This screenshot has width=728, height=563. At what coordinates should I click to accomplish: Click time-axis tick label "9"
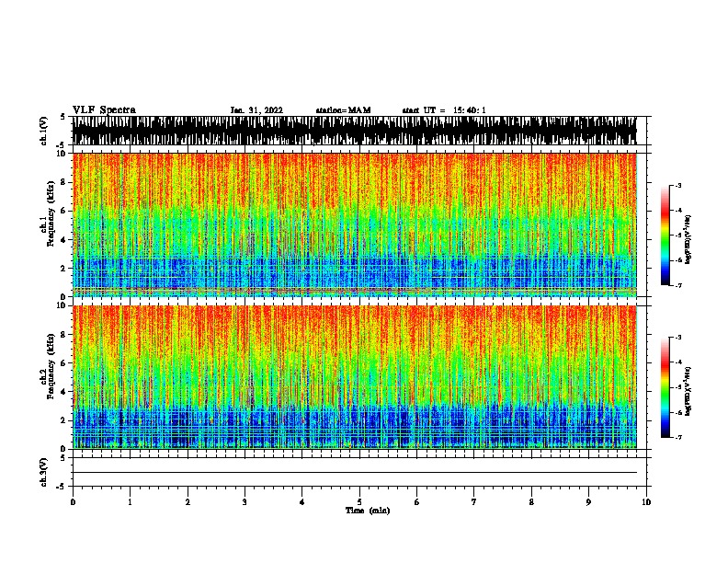588,501
